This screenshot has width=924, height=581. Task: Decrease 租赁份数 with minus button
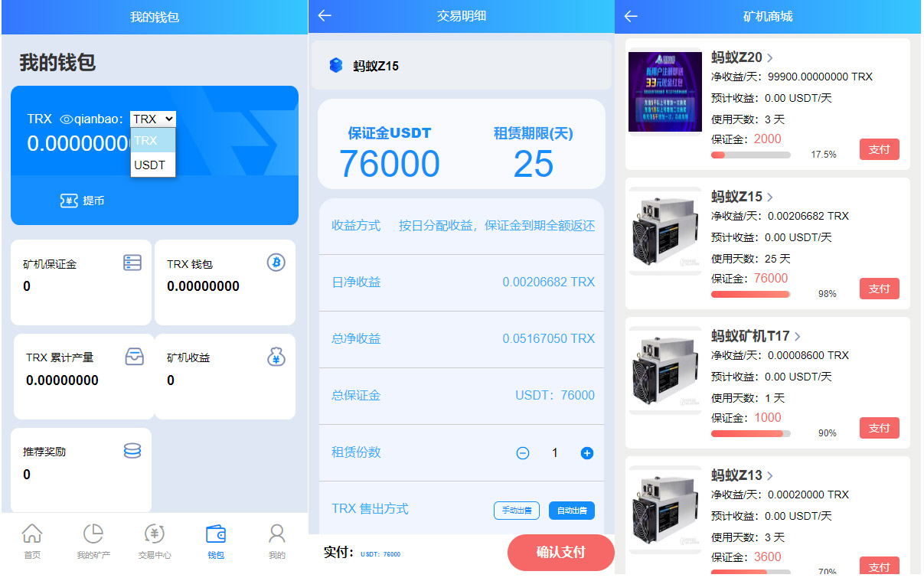pyautogui.click(x=523, y=453)
